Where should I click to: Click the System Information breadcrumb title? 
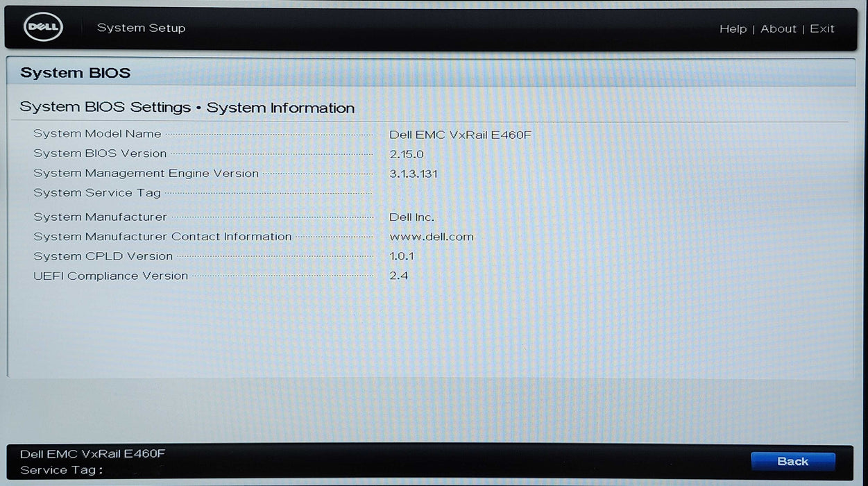(280, 108)
